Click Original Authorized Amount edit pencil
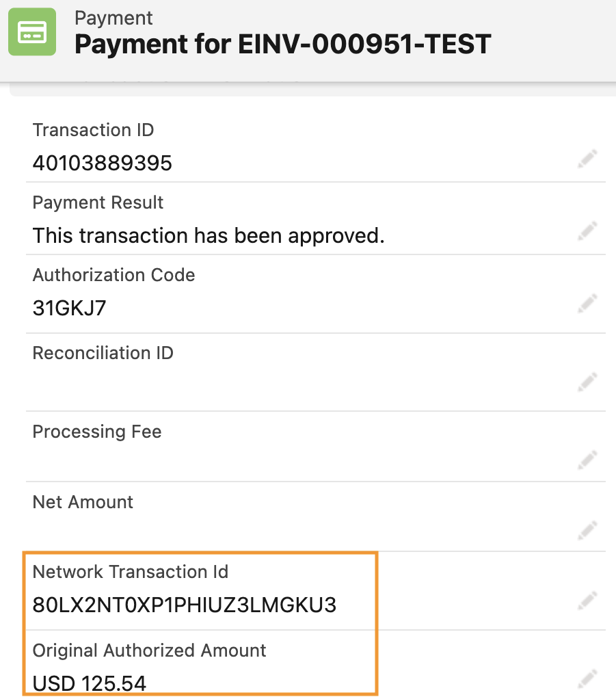This screenshot has width=616, height=697. pyautogui.click(x=587, y=679)
